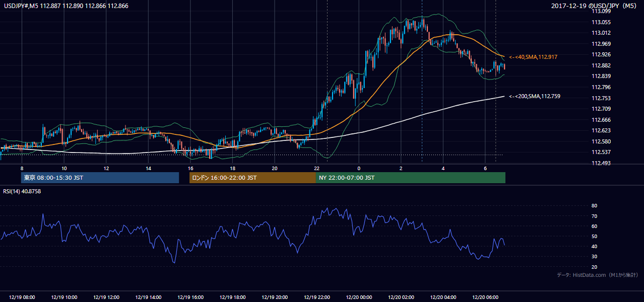
Task: Click price axis value 112.493
Action: pyautogui.click(x=601, y=163)
